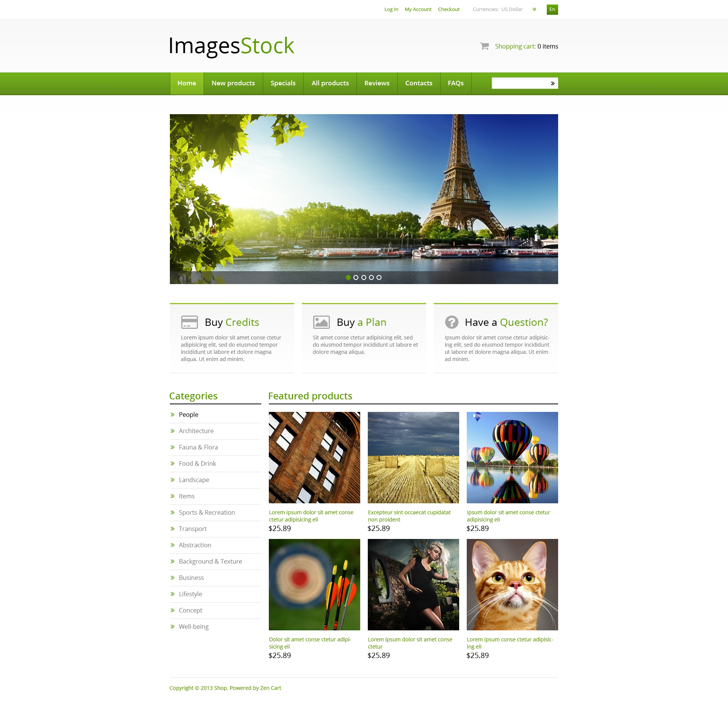Expand the Fauna & Flora category item
The height and width of the screenshot is (721, 728).
[198, 446]
